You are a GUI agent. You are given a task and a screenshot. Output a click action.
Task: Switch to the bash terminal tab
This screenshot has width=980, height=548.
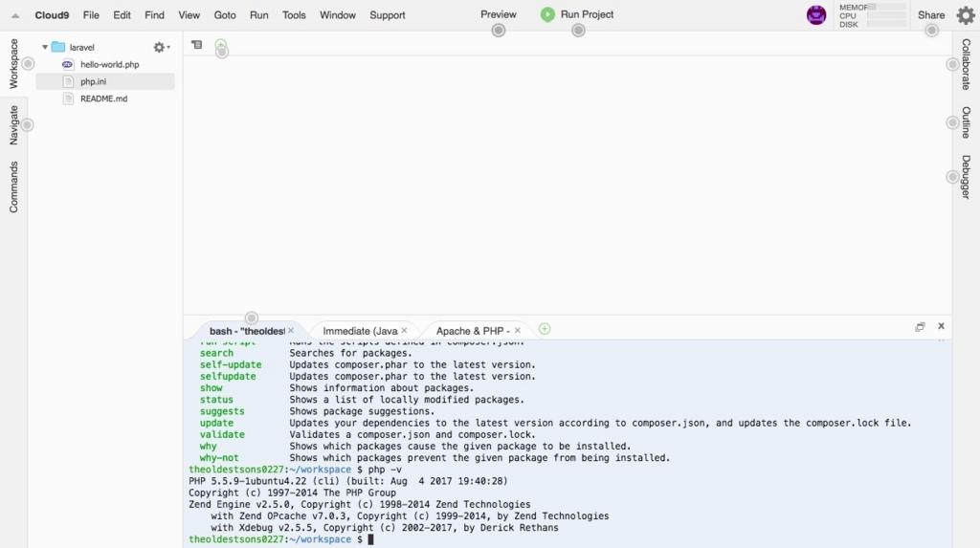(x=247, y=331)
